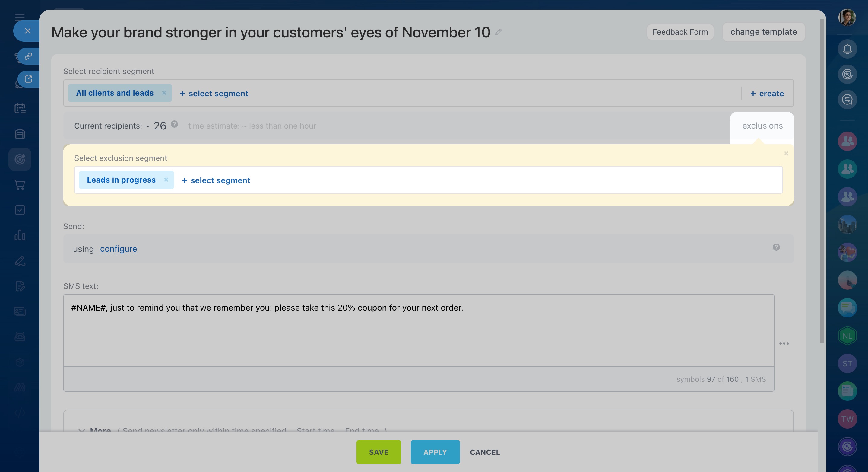Screen dimensions: 868x472
Task: Switch to exclusions tab
Action: pyautogui.click(x=762, y=126)
